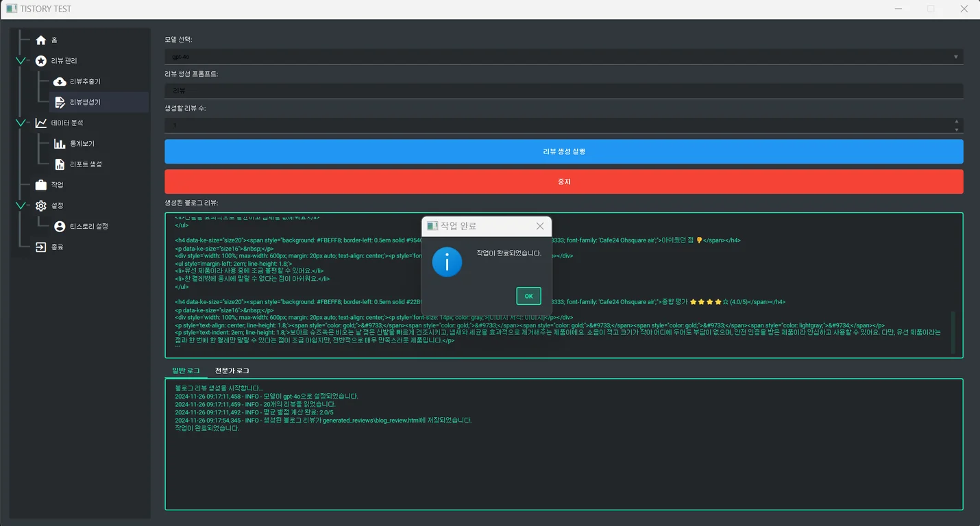Select the 일반 로그 tab
This screenshot has height=526, width=980.
(186, 371)
